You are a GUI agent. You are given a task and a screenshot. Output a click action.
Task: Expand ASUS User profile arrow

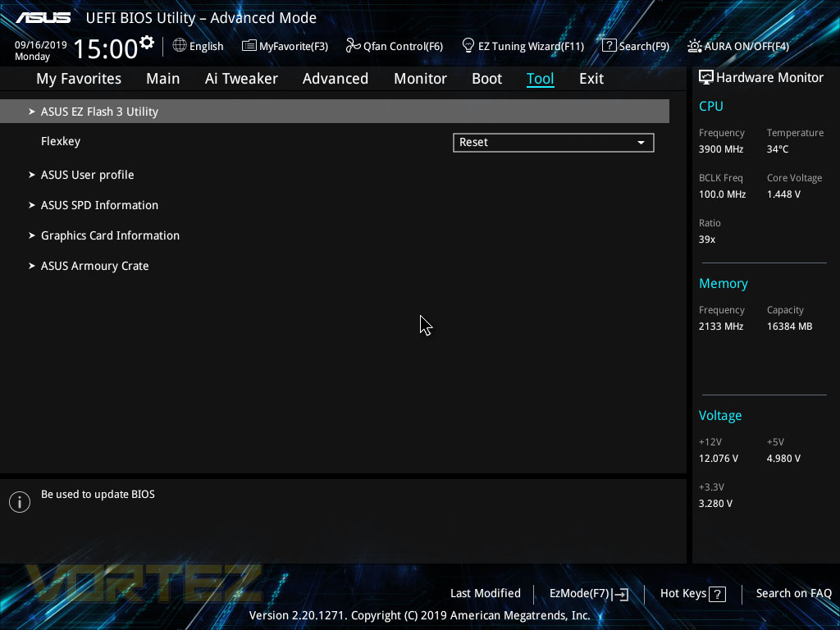coord(32,175)
